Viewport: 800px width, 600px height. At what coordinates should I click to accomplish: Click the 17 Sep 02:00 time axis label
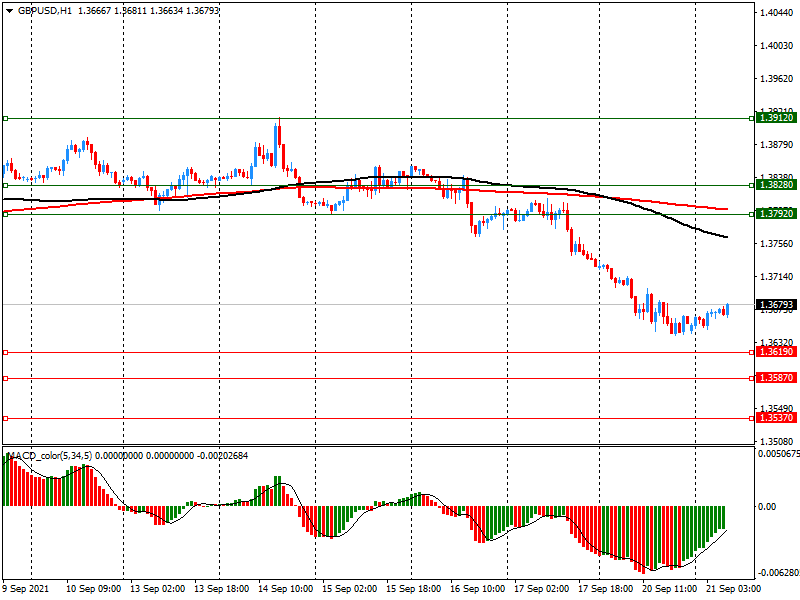(x=542, y=589)
